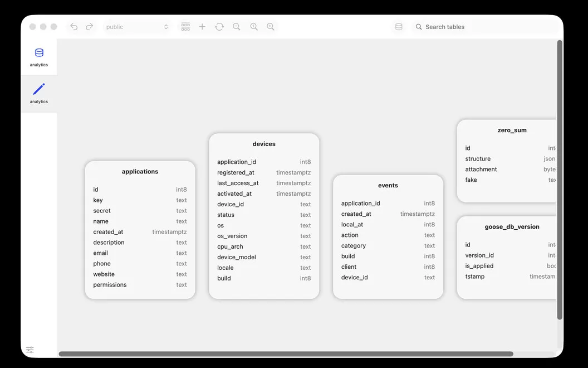
Task: Click the zoom in magnifier icon
Action: click(271, 27)
